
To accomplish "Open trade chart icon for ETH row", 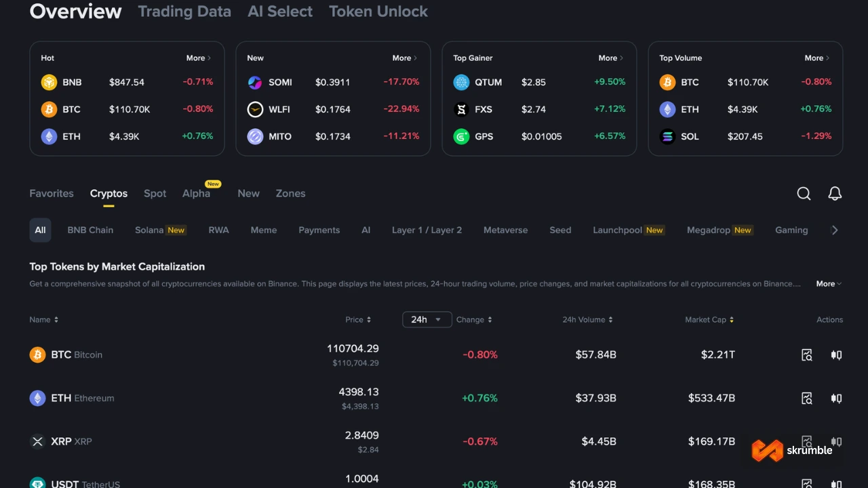I will tap(836, 398).
